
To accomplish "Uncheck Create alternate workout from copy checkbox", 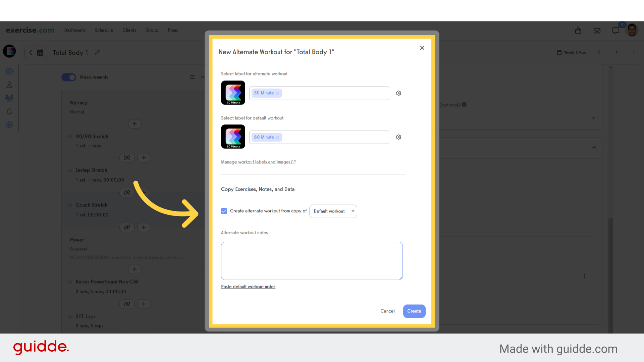I will click(224, 211).
